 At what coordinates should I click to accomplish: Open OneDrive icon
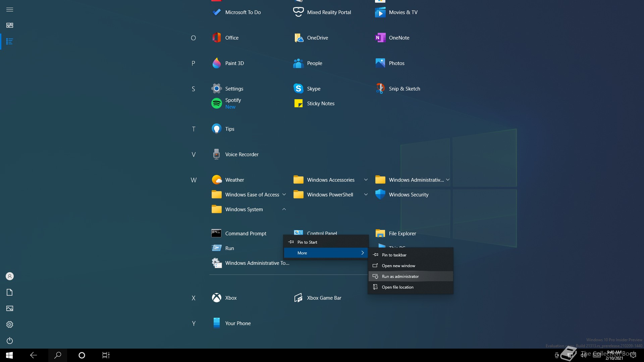(298, 38)
